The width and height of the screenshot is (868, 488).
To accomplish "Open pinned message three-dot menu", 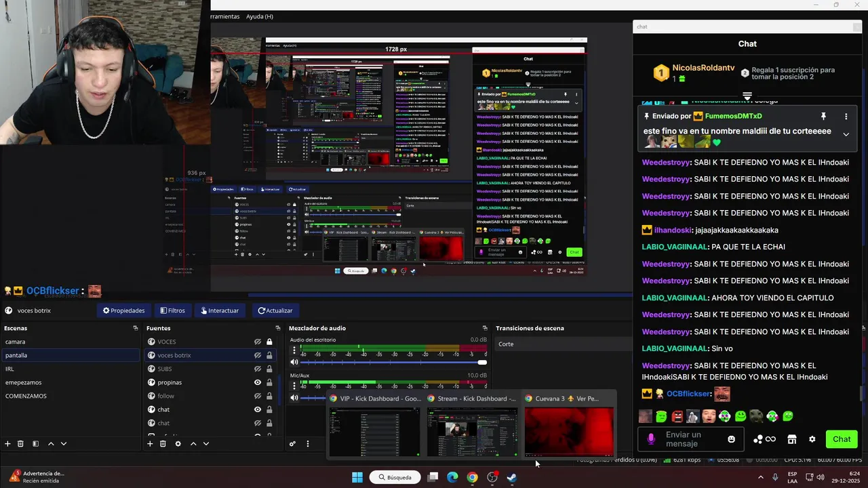I will (x=846, y=117).
